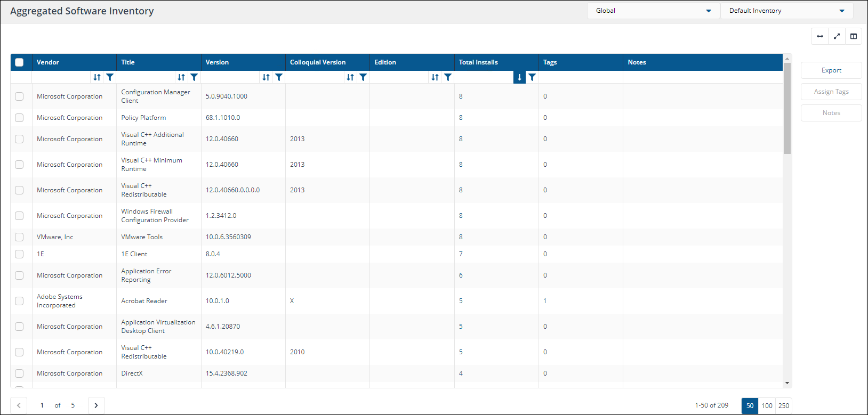Filter the Edition column
Viewport: 868px width, 415px height.
tap(448, 77)
